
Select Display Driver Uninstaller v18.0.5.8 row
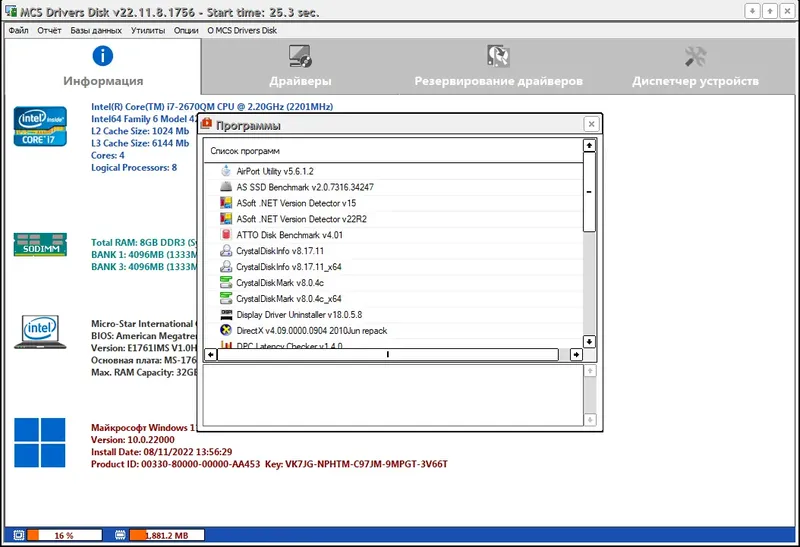pyautogui.click(x=393, y=314)
